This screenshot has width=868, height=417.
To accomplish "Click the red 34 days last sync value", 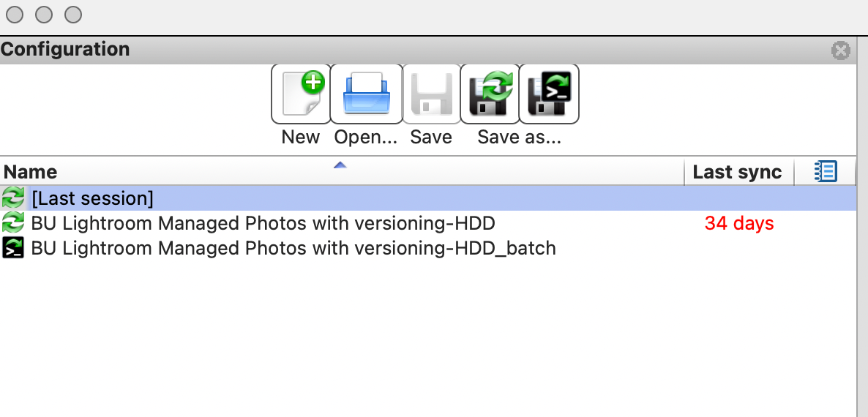I will (739, 223).
